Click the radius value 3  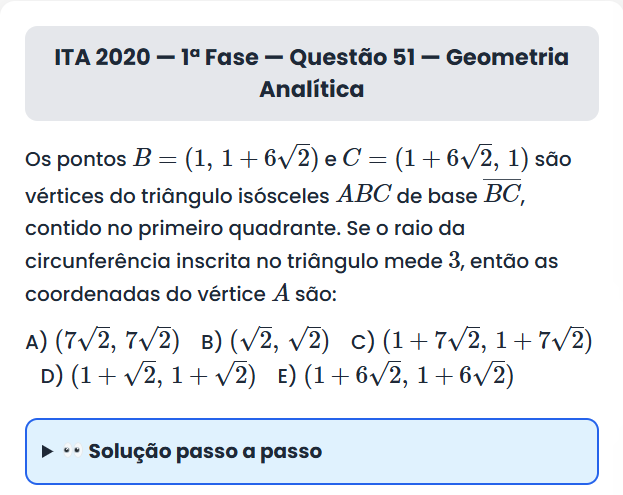[x=454, y=261]
